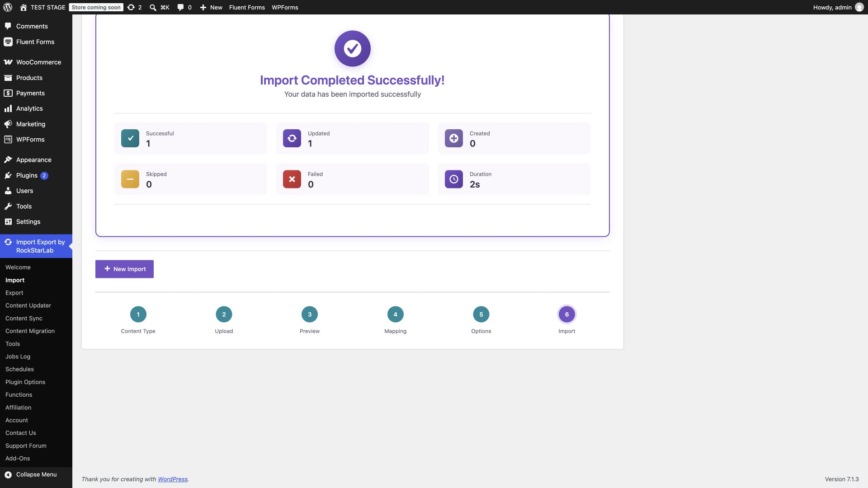Select step 6 Import circle
The image size is (868, 488).
[x=567, y=314]
